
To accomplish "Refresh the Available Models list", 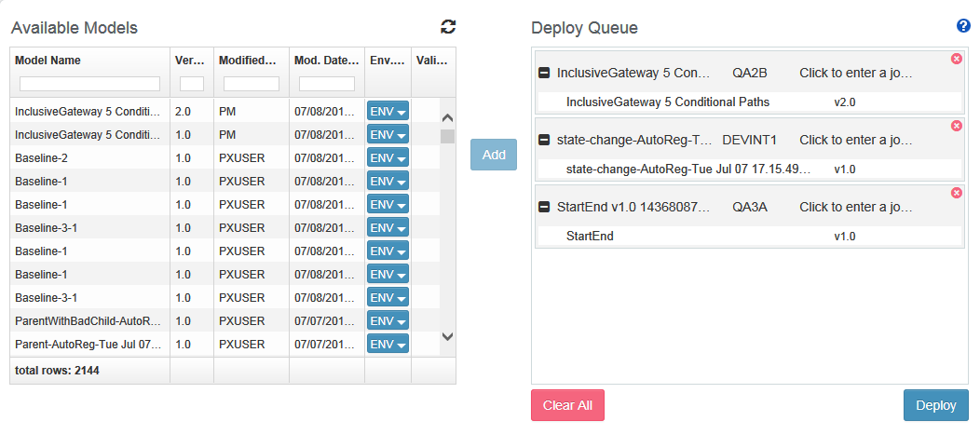I will pos(448,26).
